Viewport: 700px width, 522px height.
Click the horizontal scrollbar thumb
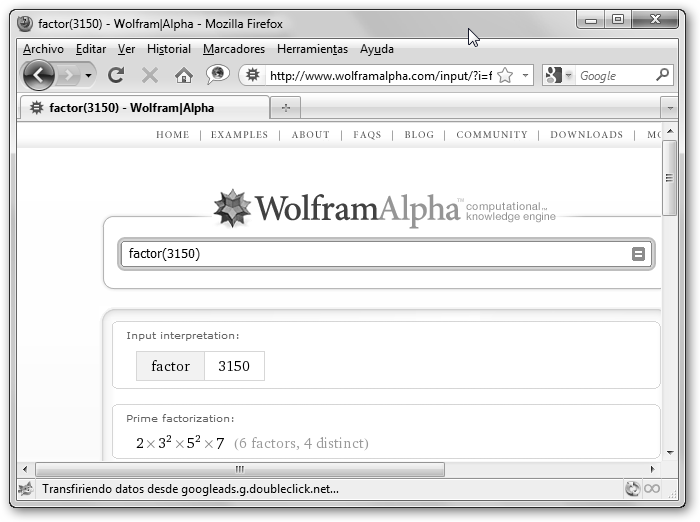click(x=240, y=468)
